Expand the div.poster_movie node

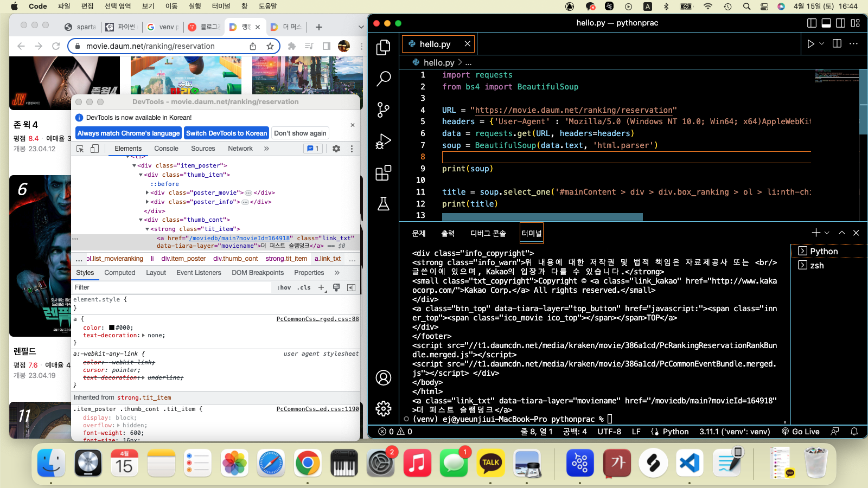coord(147,193)
